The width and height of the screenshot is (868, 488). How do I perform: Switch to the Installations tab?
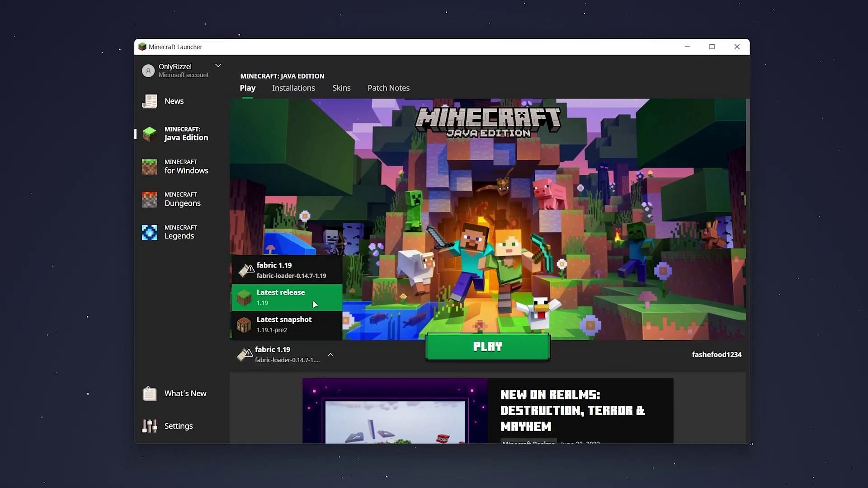(293, 88)
